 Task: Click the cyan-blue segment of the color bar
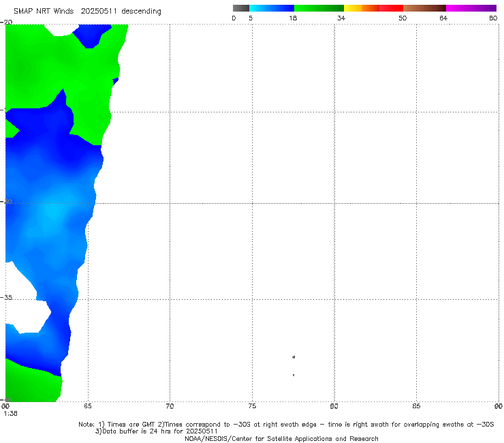click(272, 8)
